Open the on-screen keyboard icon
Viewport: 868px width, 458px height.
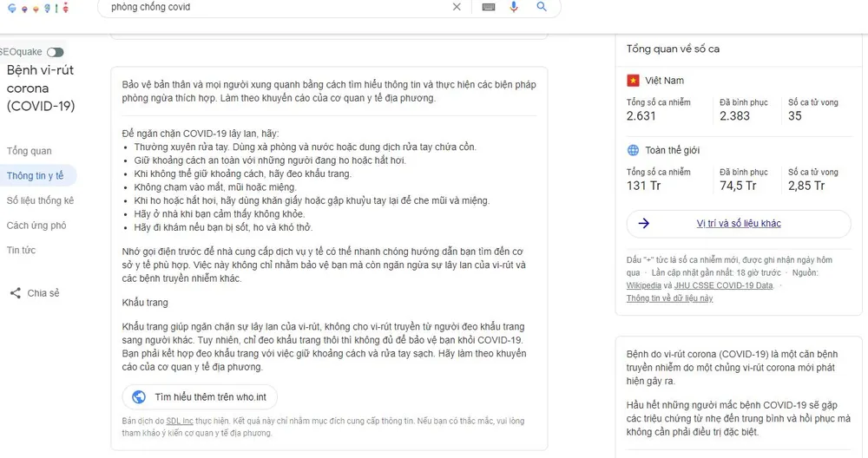click(x=488, y=7)
